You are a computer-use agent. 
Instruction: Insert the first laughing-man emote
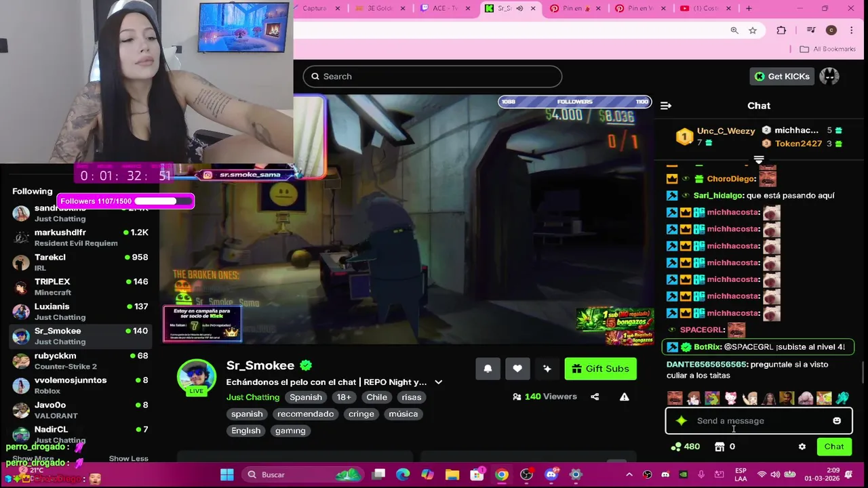(x=675, y=399)
